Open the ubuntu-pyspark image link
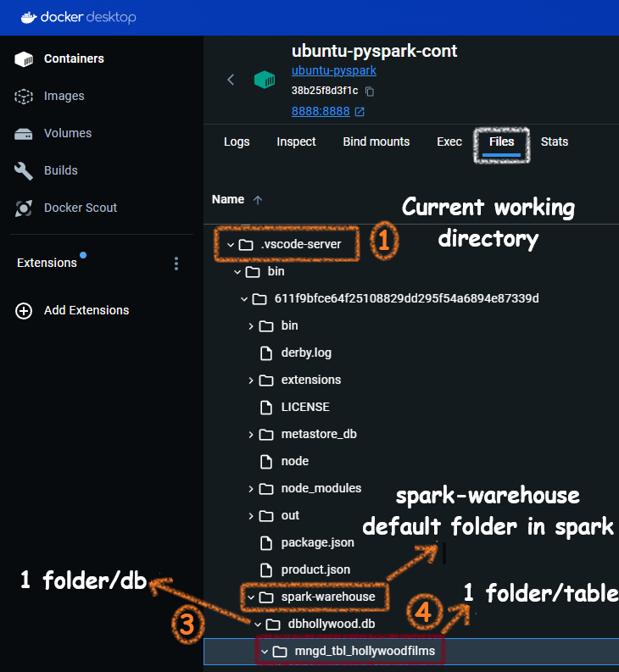Image resolution: width=619 pixels, height=672 pixels. (x=334, y=70)
